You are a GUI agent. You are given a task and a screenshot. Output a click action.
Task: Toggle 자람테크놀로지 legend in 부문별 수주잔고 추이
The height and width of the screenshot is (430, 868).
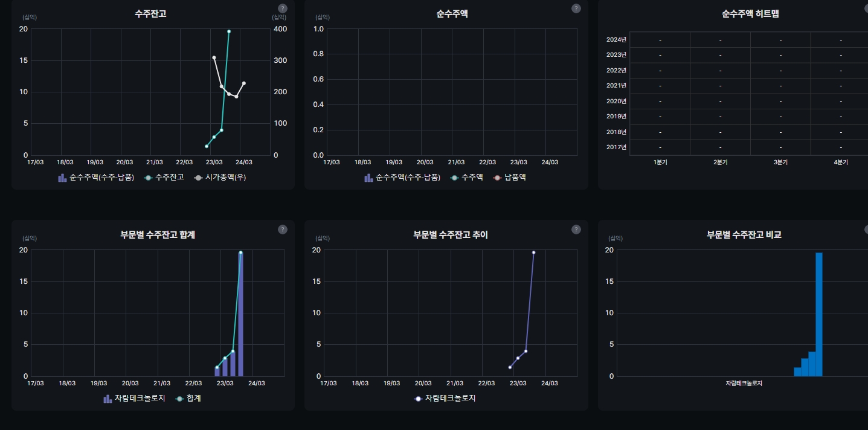coord(445,399)
